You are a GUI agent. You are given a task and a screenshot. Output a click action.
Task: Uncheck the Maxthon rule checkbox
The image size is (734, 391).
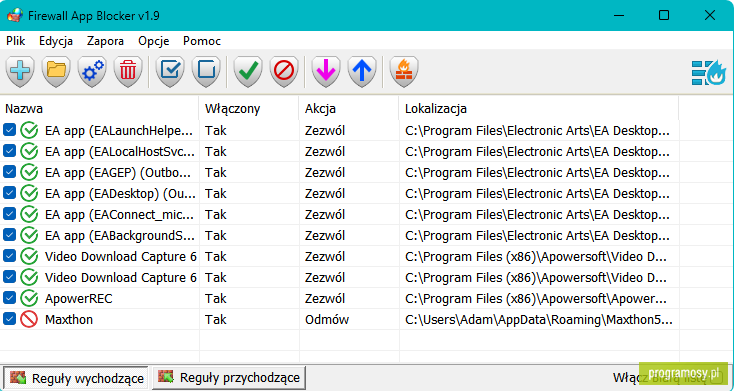pos(9,318)
